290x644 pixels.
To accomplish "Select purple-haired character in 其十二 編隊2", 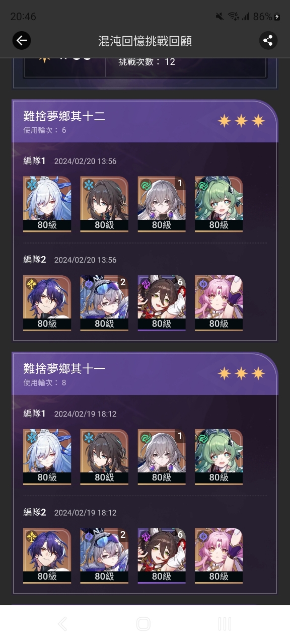I will click(x=47, y=302).
